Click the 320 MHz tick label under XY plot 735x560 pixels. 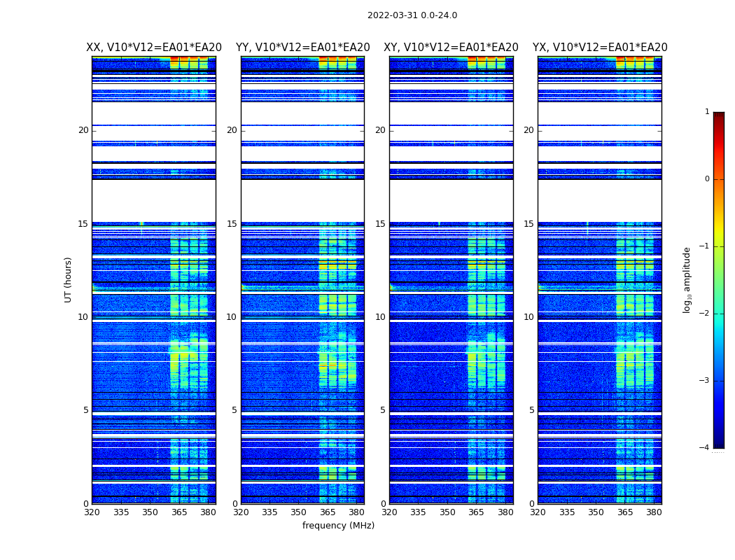389,512
